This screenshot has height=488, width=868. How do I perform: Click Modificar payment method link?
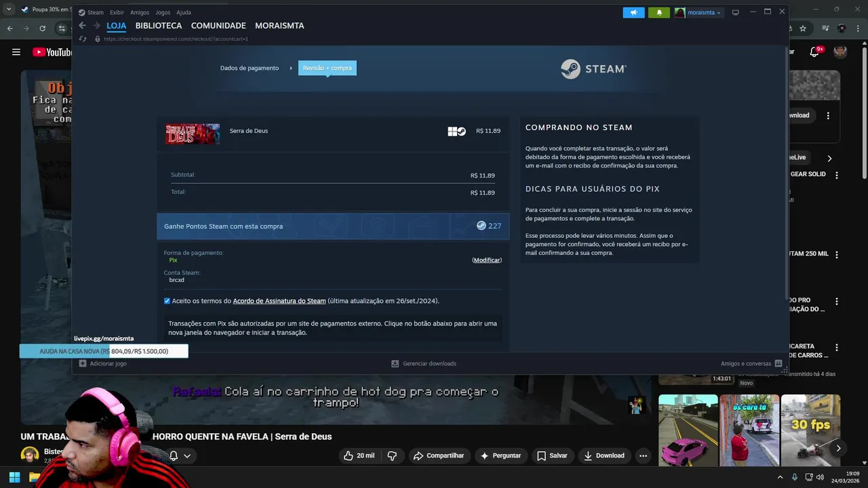point(487,260)
